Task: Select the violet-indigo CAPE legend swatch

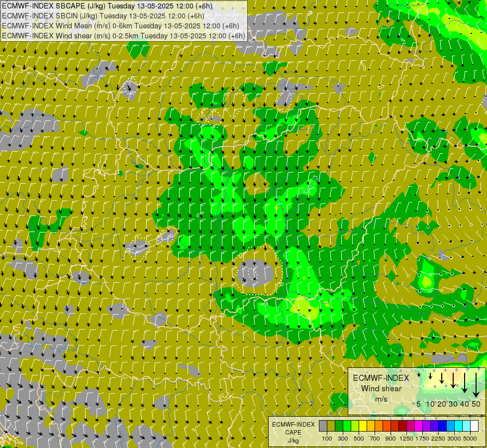Action: (435, 426)
